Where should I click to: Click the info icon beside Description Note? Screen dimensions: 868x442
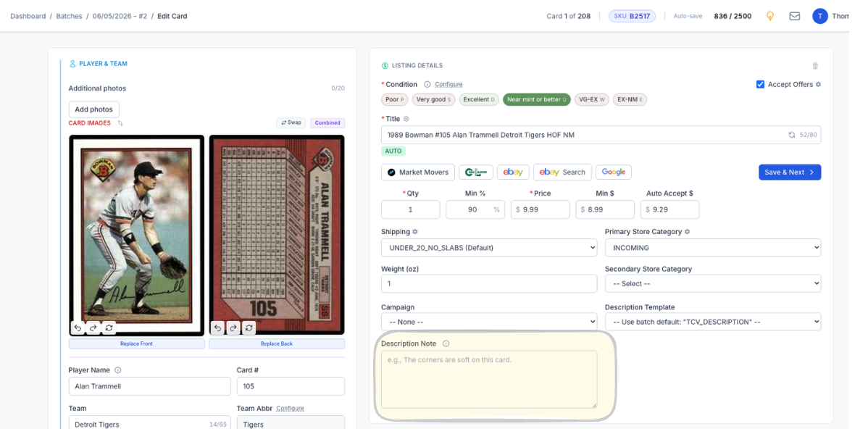pyautogui.click(x=446, y=343)
